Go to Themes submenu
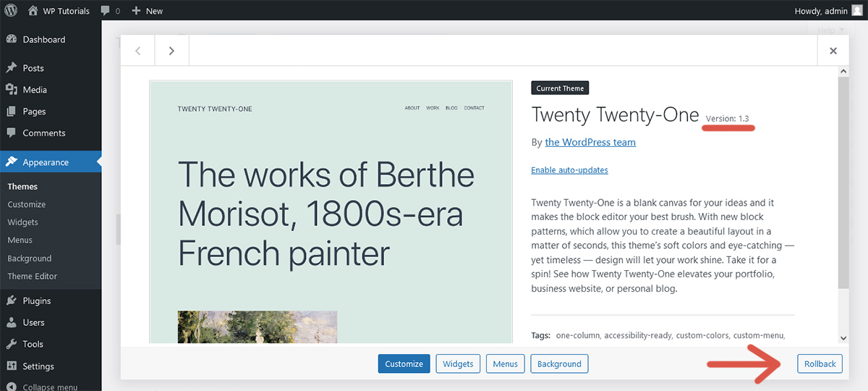This screenshot has height=391, width=868. coord(22,187)
